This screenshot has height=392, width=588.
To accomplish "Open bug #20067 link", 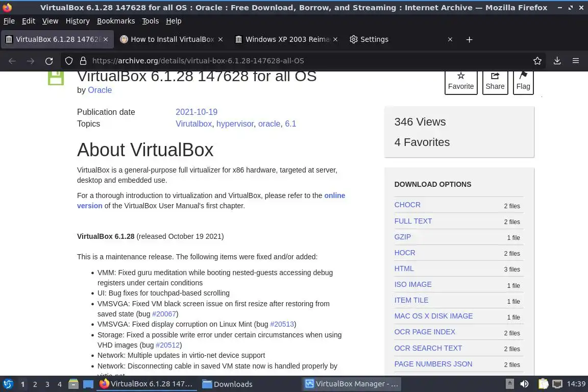I will click(x=164, y=314).
